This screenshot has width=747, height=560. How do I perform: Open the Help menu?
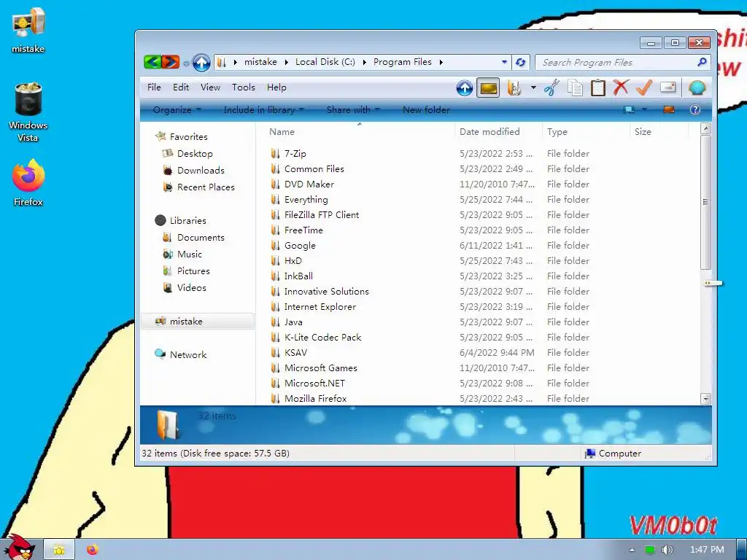276,87
